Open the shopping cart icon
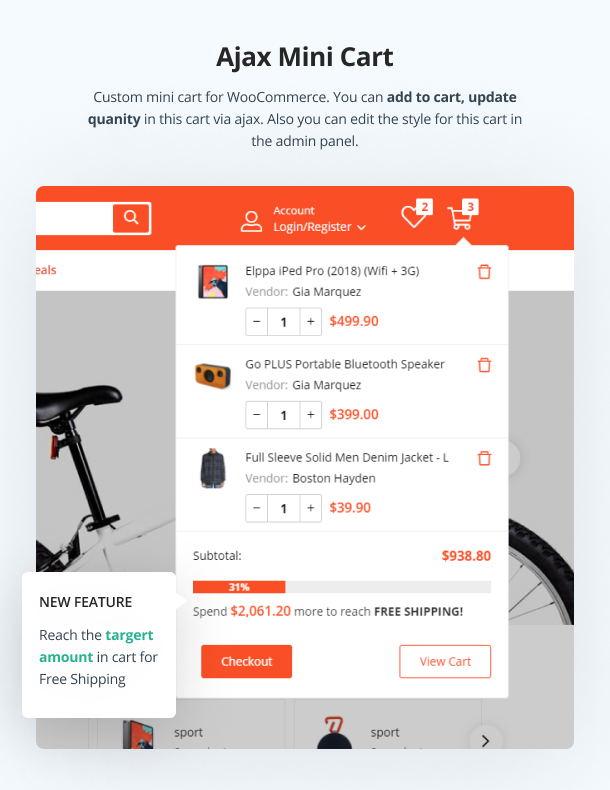Image resolution: width=610 pixels, height=790 pixels. pos(460,218)
